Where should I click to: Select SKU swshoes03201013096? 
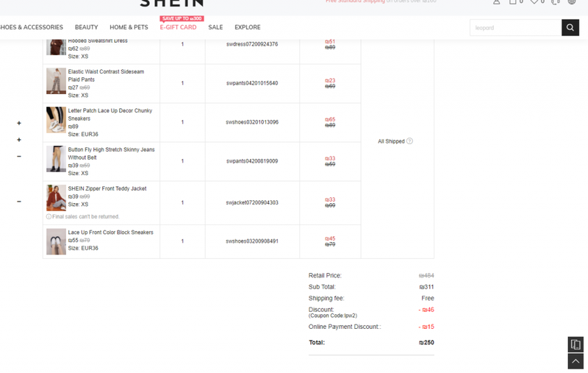(252, 122)
